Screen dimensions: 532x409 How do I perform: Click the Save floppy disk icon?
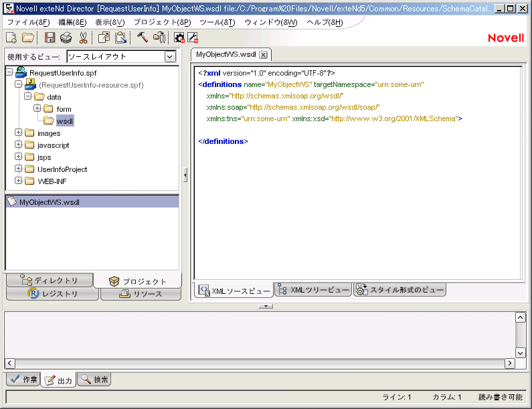click(50, 37)
